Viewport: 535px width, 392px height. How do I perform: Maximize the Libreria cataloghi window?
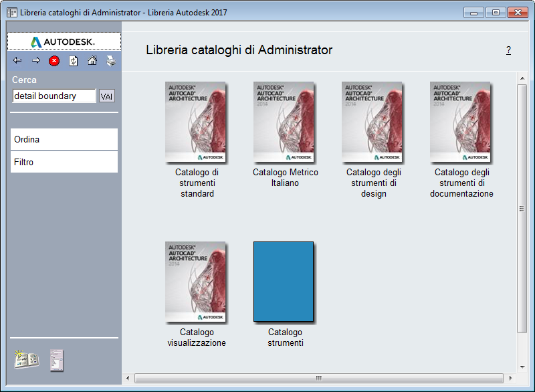click(x=496, y=13)
